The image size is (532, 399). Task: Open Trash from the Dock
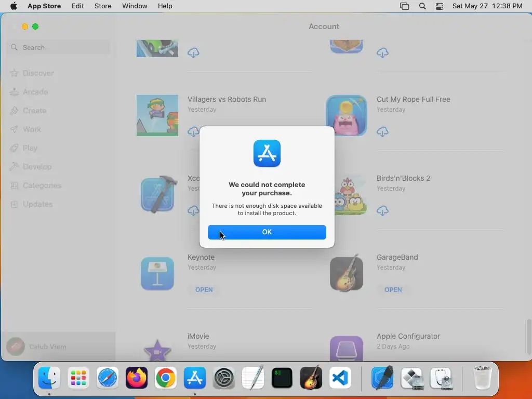(x=482, y=378)
